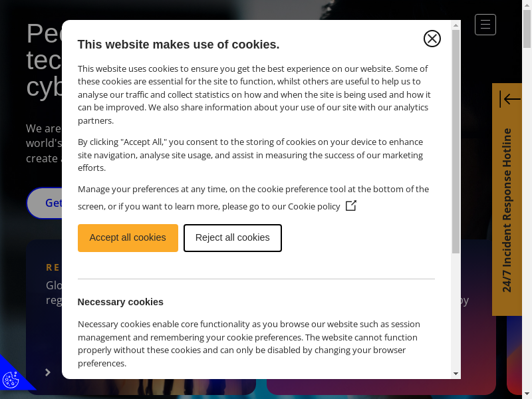Click the chevron arrow on the left card
This screenshot has width=532, height=399.
pos(48,372)
